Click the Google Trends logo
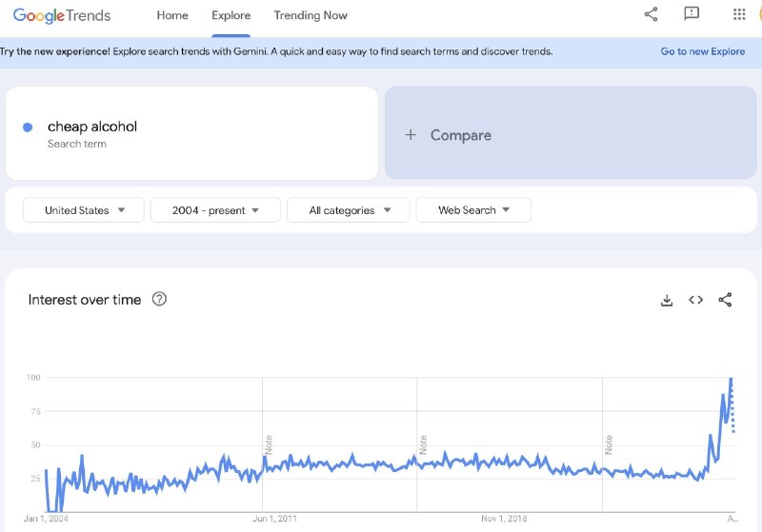The width and height of the screenshot is (762, 532). pyautogui.click(x=62, y=15)
